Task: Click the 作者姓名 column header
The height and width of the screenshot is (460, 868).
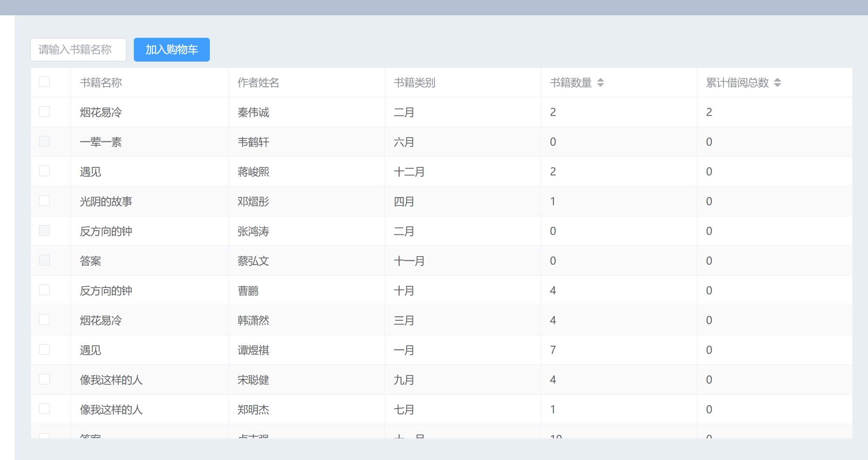Action: point(258,82)
